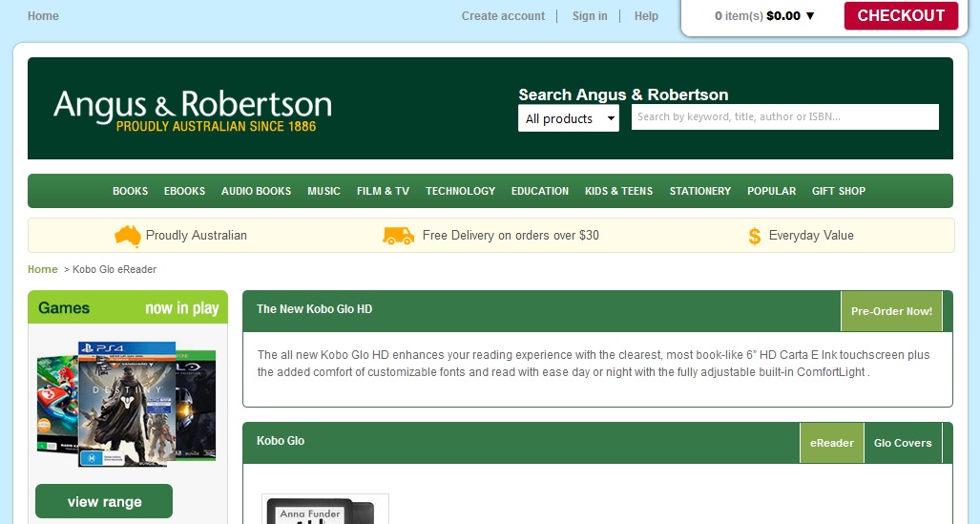Click the Sign in link
Image resolution: width=980 pixels, height=524 pixels.
pyautogui.click(x=590, y=16)
